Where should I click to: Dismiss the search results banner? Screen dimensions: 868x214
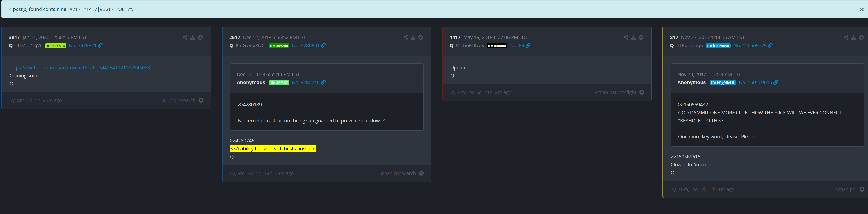[x=862, y=9]
